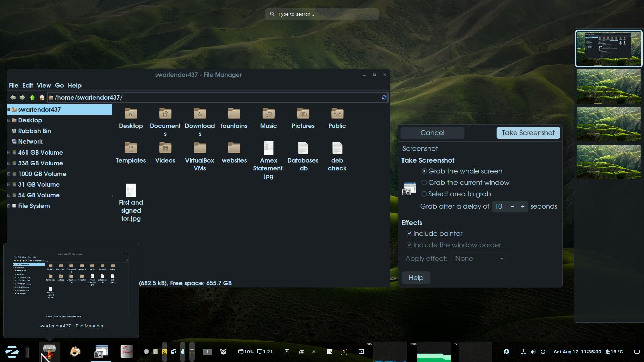Click the volume speaker tray icon
Image resolution: width=644 pixels, height=362 pixels.
coord(533,352)
